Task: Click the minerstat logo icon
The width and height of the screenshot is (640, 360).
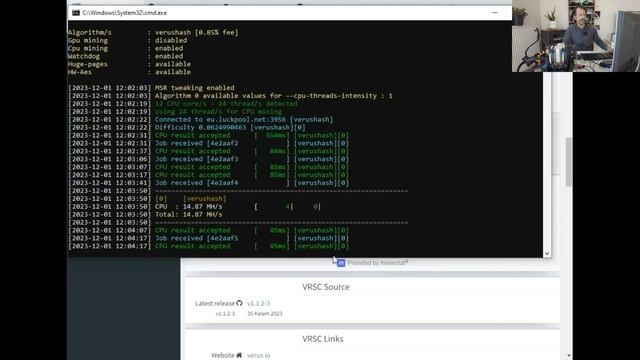Action: [x=341, y=263]
